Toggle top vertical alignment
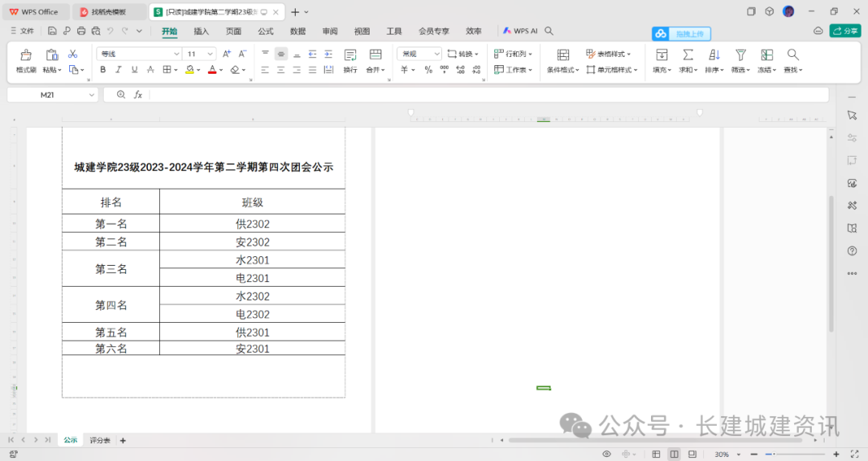The image size is (868, 461). pos(265,54)
